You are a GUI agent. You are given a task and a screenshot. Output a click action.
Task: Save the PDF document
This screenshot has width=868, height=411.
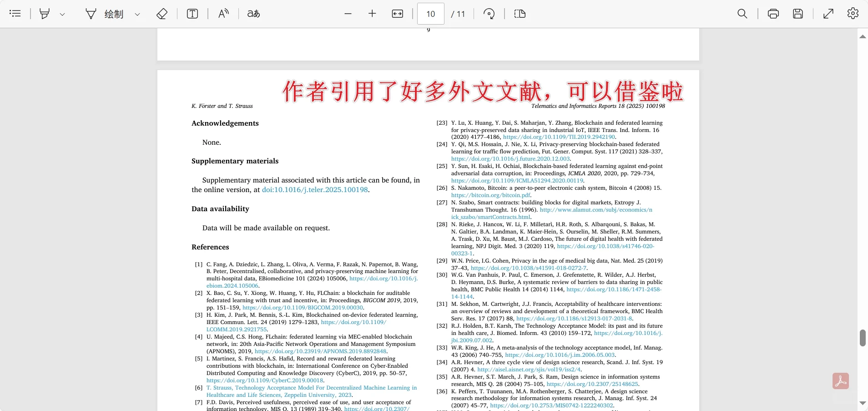[798, 14]
